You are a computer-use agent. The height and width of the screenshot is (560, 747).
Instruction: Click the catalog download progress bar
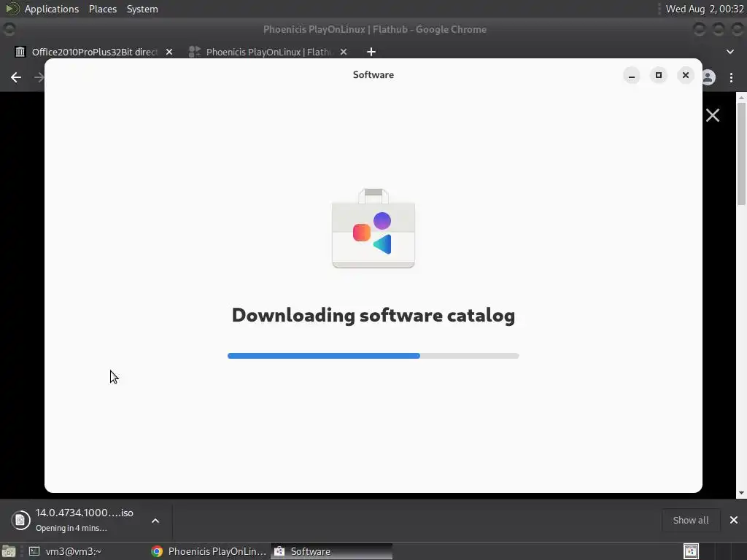coord(373,356)
